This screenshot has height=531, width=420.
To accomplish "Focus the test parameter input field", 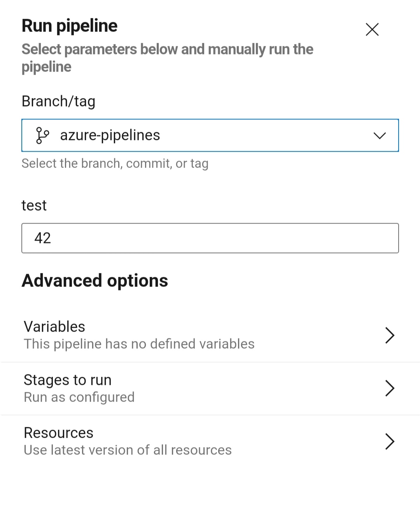I will [x=210, y=238].
